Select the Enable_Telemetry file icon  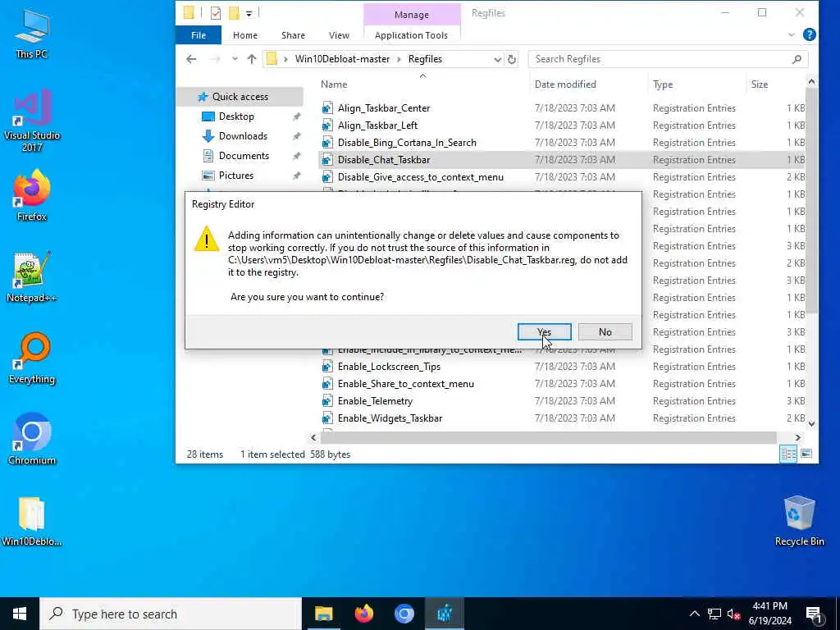click(x=327, y=400)
